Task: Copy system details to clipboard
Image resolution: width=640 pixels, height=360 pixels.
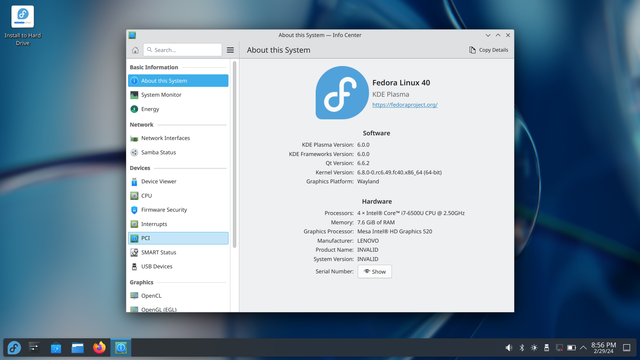Action: point(488,50)
